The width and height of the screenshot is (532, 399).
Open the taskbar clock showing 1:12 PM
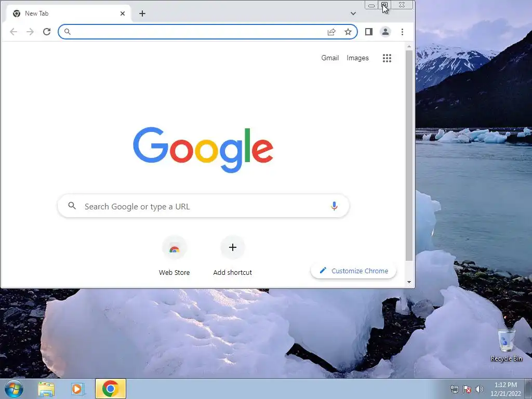pos(506,389)
